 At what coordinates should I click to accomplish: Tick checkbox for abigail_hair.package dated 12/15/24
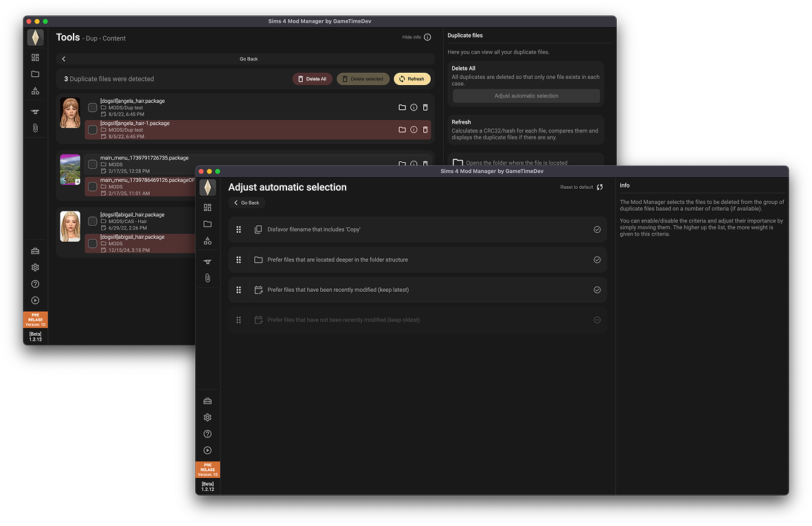pos(92,243)
